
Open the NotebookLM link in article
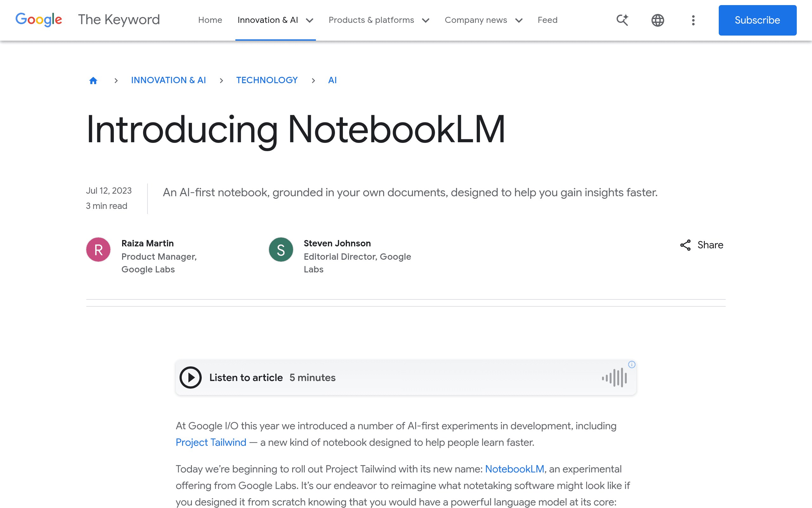(x=514, y=469)
